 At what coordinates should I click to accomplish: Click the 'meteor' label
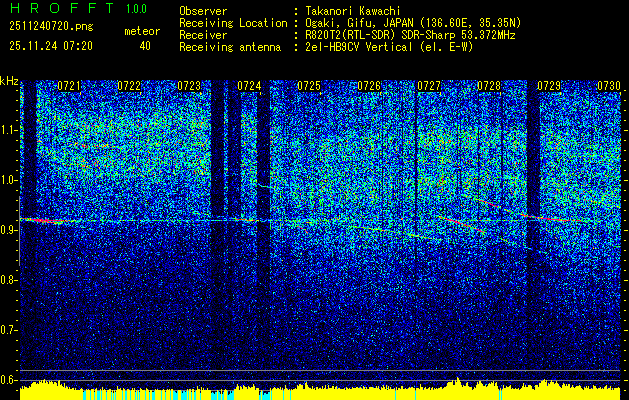142,31
